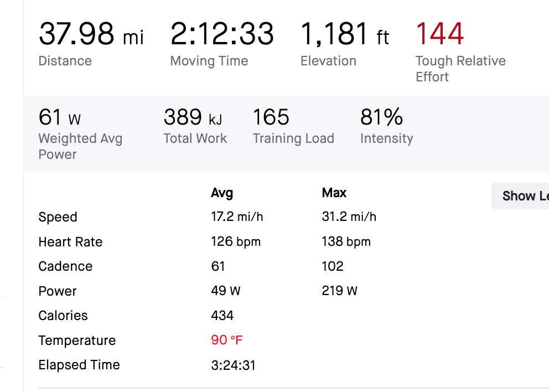This screenshot has width=549, height=392.
Task: Click the 31.2 mi/h max speed
Action: coord(349,217)
